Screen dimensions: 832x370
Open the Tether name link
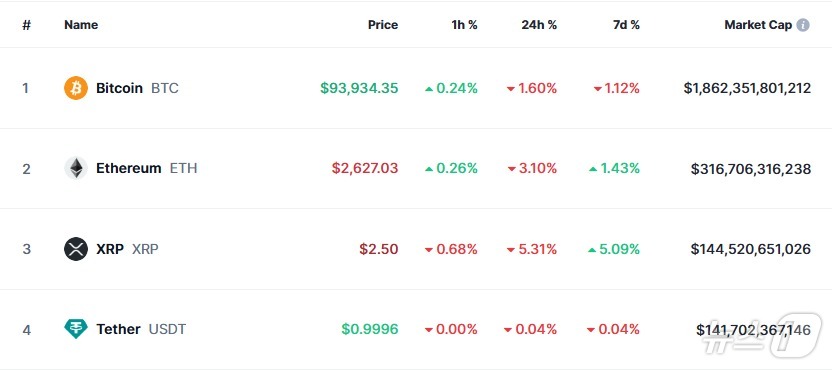[x=118, y=329]
